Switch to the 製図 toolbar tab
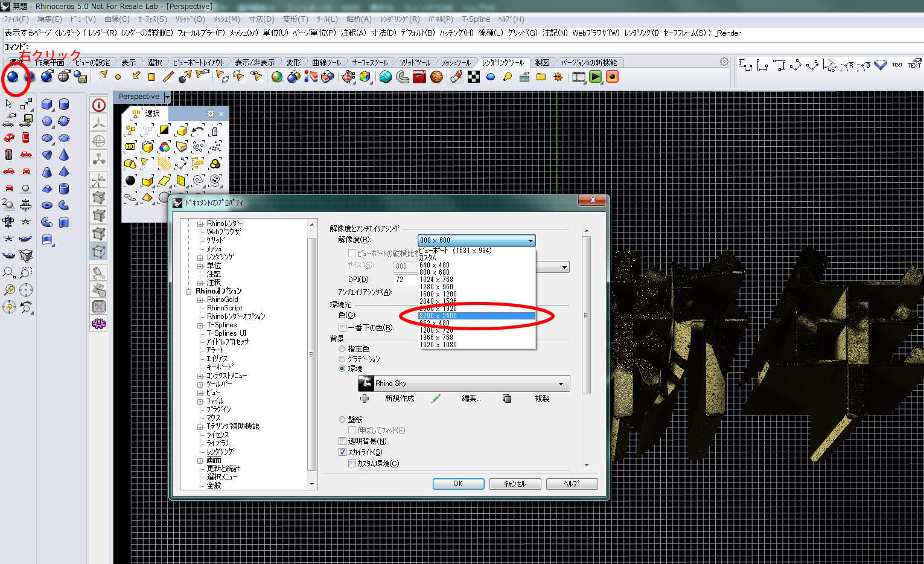The image size is (924, 564). (542, 63)
